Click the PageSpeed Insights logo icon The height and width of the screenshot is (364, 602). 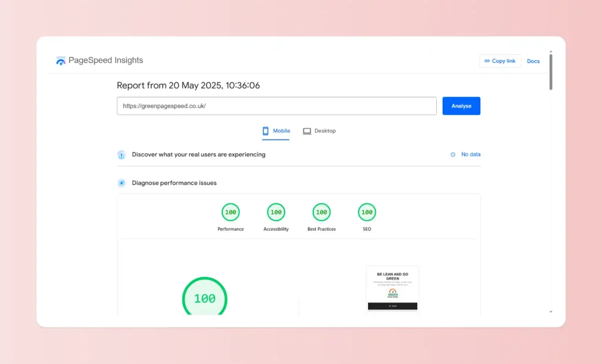point(61,60)
